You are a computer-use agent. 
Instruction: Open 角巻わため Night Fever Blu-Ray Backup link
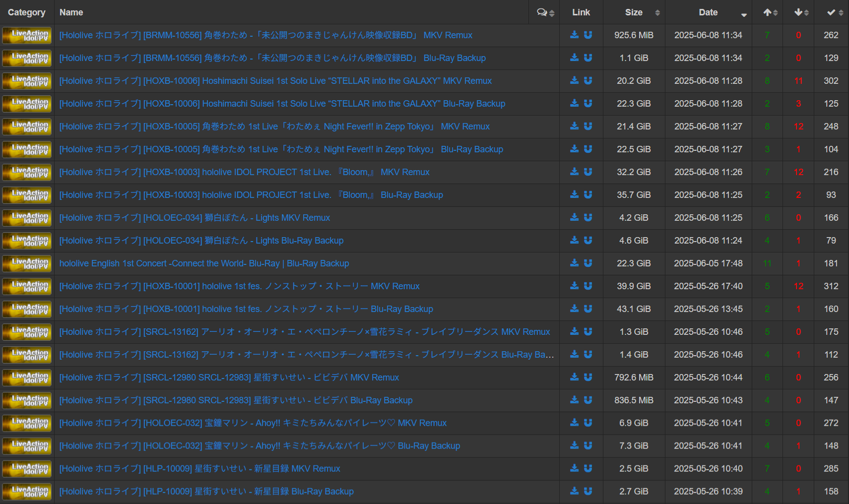pos(281,149)
